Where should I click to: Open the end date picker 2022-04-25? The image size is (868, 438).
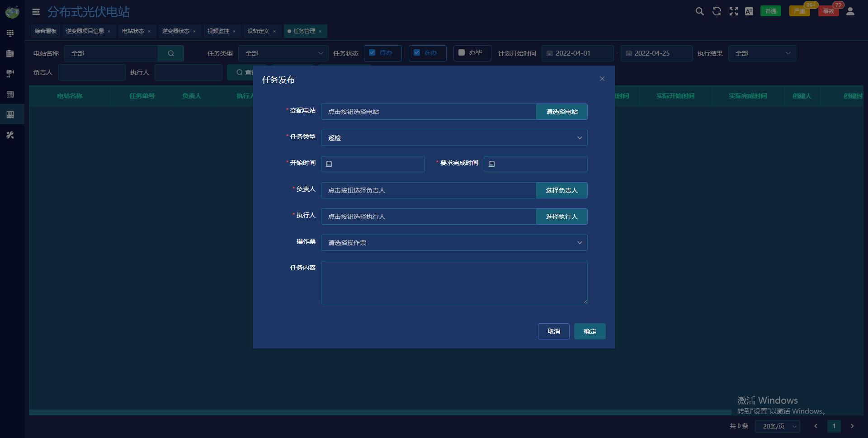point(657,53)
